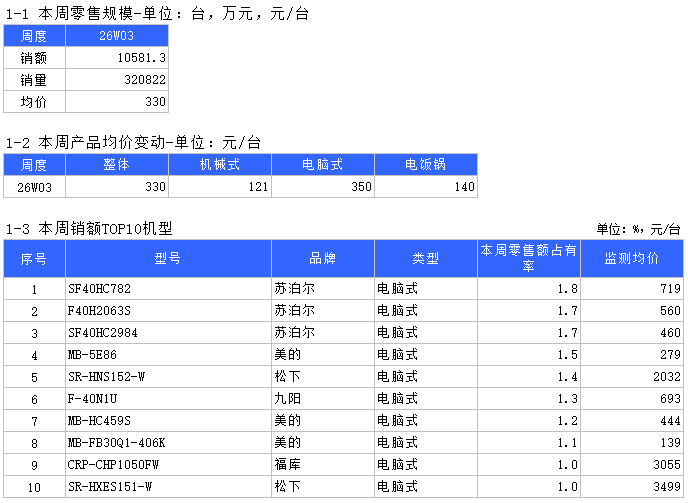Screen dimensions: 688x503
Task: Click the 机械式 column header
Action: tap(220, 165)
